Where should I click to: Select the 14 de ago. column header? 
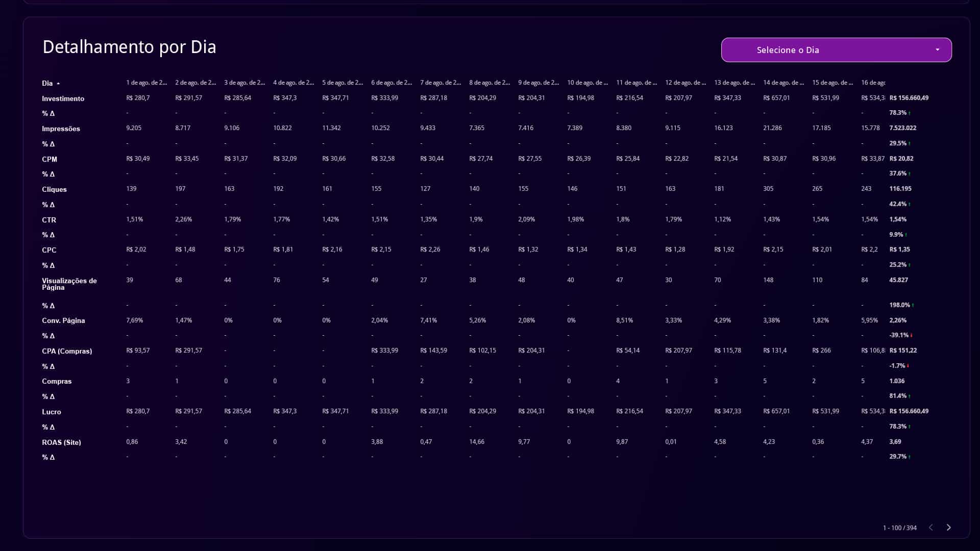click(x=783, y=83)
